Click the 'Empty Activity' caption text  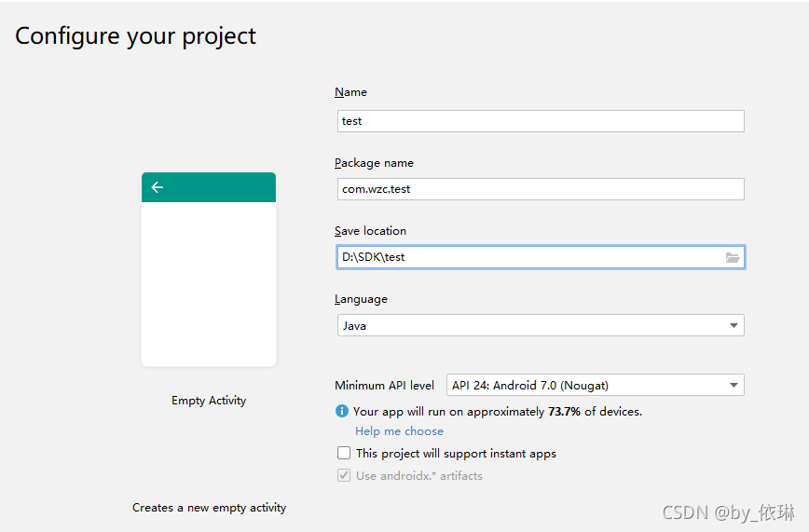coord(209,401)
